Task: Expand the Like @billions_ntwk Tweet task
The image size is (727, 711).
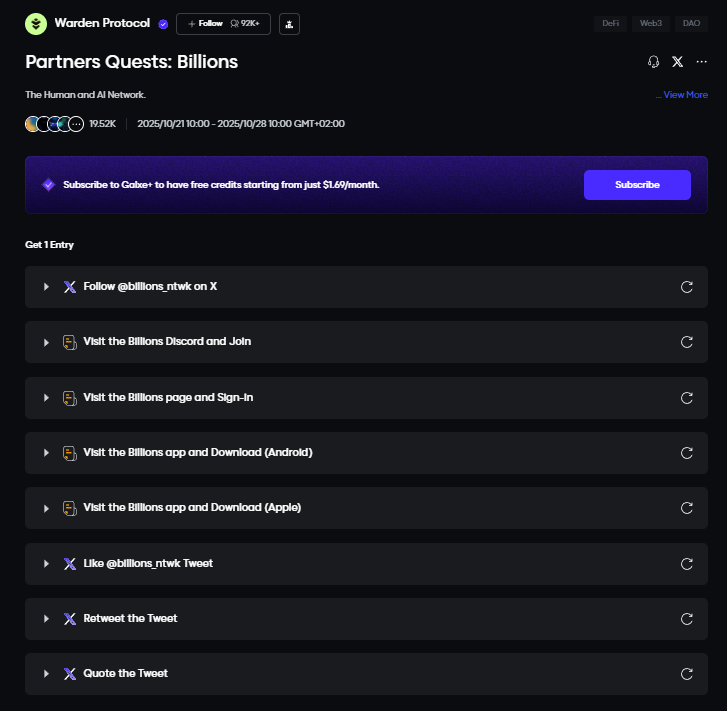Action: coord(46,564)
